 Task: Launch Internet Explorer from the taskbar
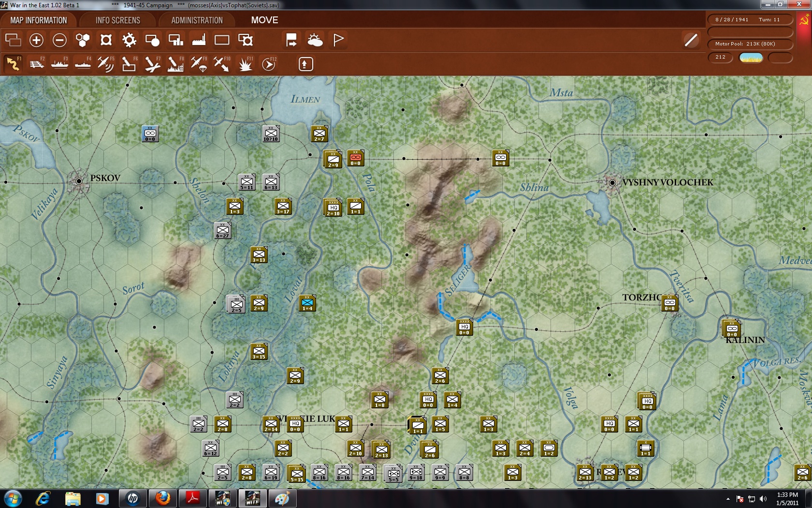click(43, 498)
